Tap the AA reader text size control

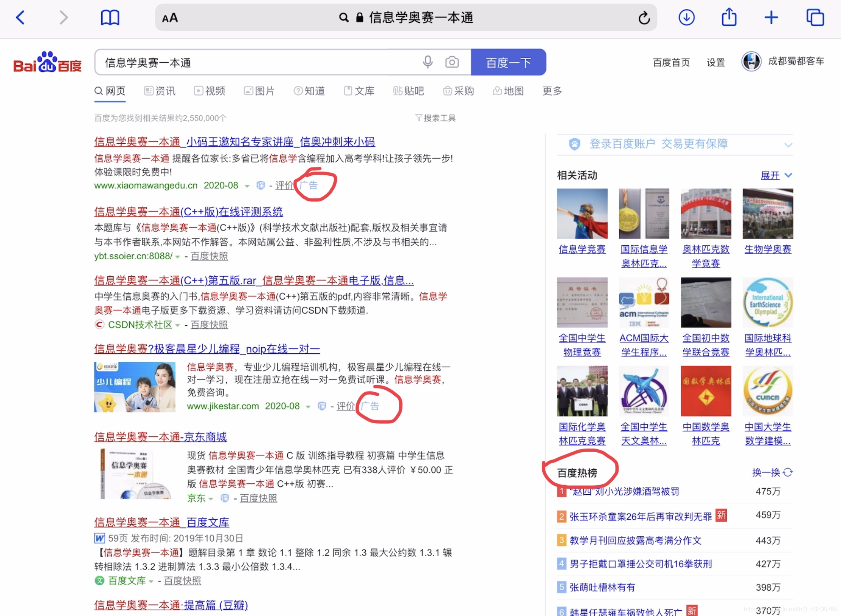(x=170, y=18)
